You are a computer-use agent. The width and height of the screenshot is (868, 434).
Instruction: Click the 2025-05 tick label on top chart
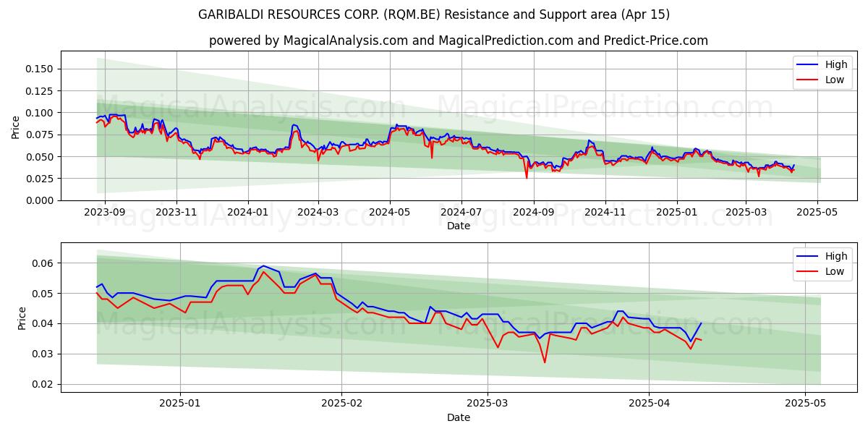(x=817, y=212)
